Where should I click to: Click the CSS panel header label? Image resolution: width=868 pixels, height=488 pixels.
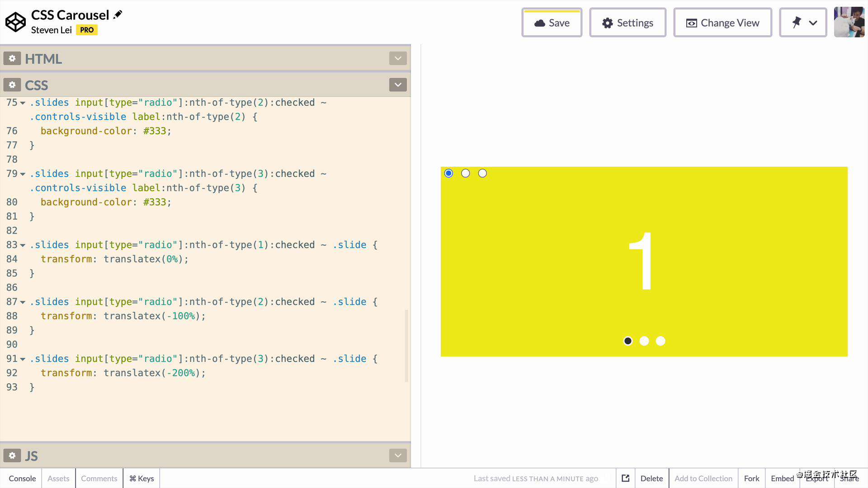[x=36, y=85]
